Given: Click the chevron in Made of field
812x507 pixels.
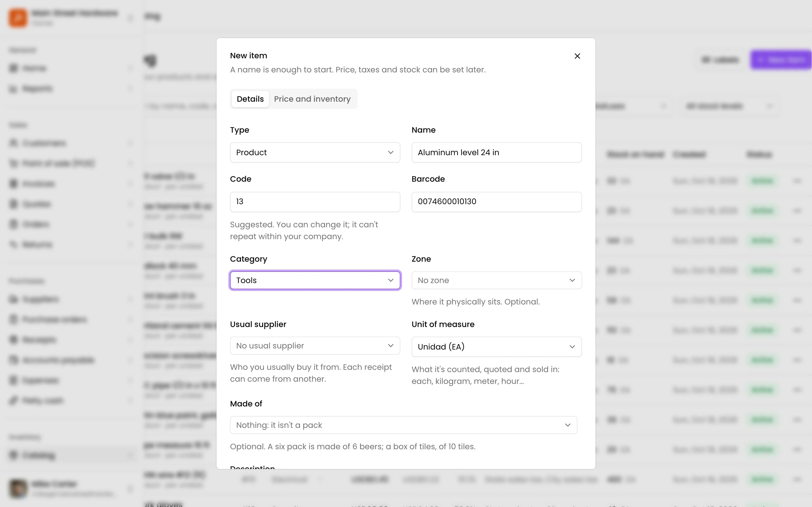Looking at the screenshot, I should coord(568,425).
